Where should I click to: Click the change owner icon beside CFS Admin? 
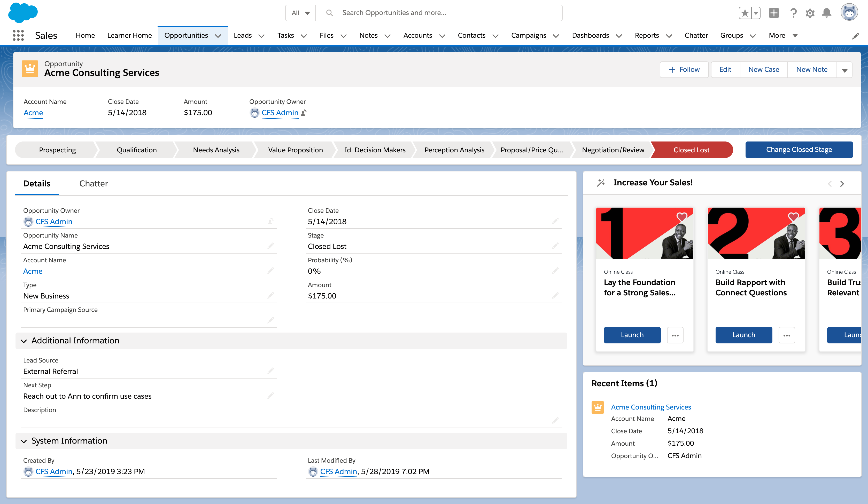304,113
